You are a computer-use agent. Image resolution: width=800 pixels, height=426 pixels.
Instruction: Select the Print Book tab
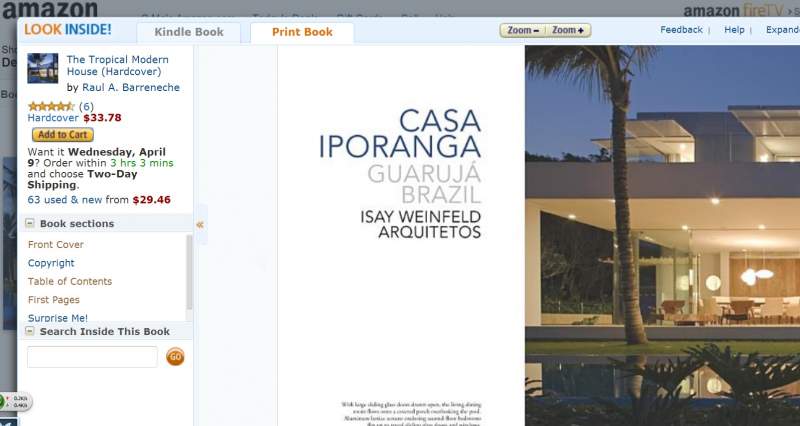point(302,32)
